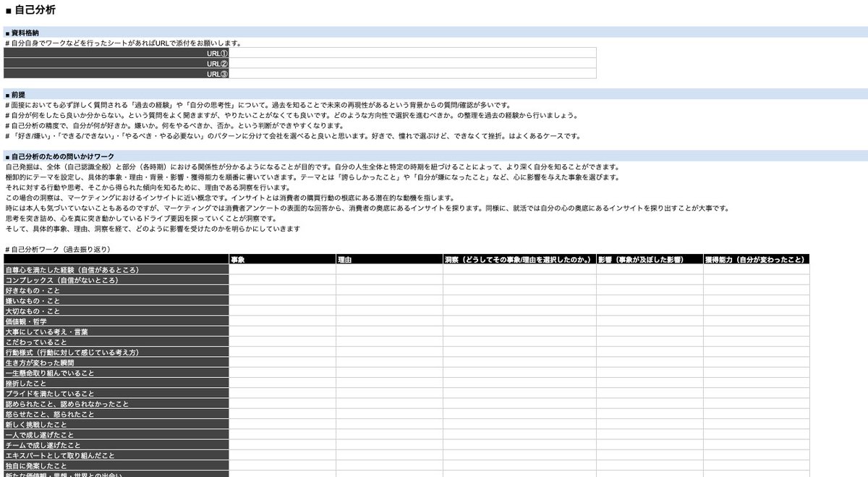The width and height of the screenshot is (868, 477).
Task: Click the '理由' column header
Action: click(x=389, y=259)
